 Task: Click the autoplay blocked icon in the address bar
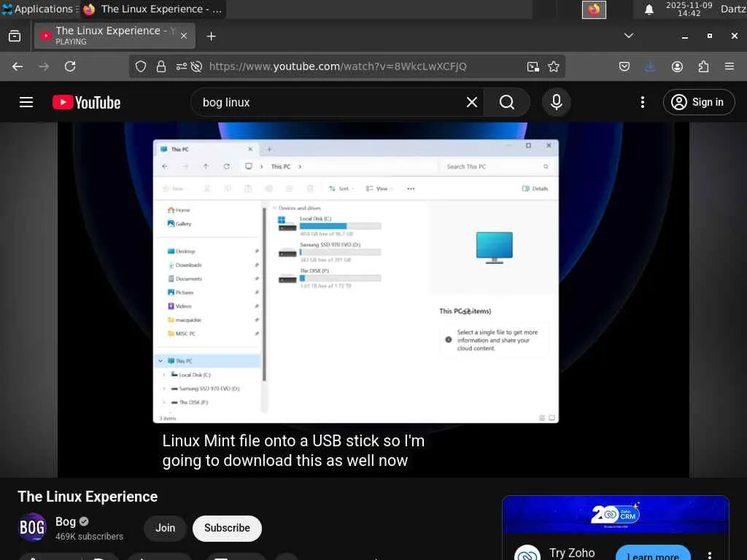pos(196,66)
